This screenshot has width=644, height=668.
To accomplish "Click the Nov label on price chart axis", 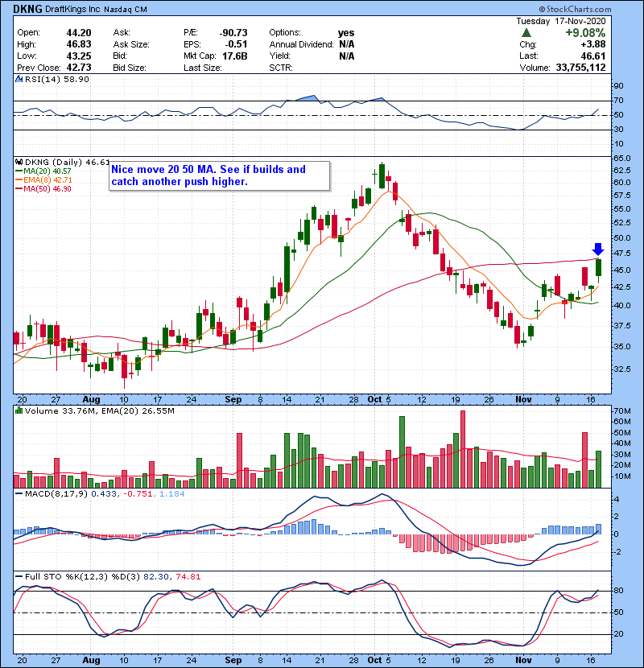I will [x=523, y=400].
